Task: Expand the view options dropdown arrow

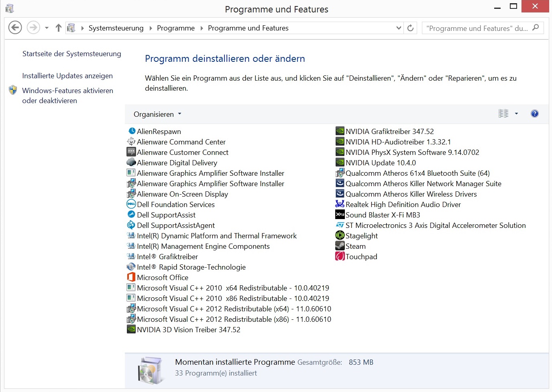Action: [517, 114]
